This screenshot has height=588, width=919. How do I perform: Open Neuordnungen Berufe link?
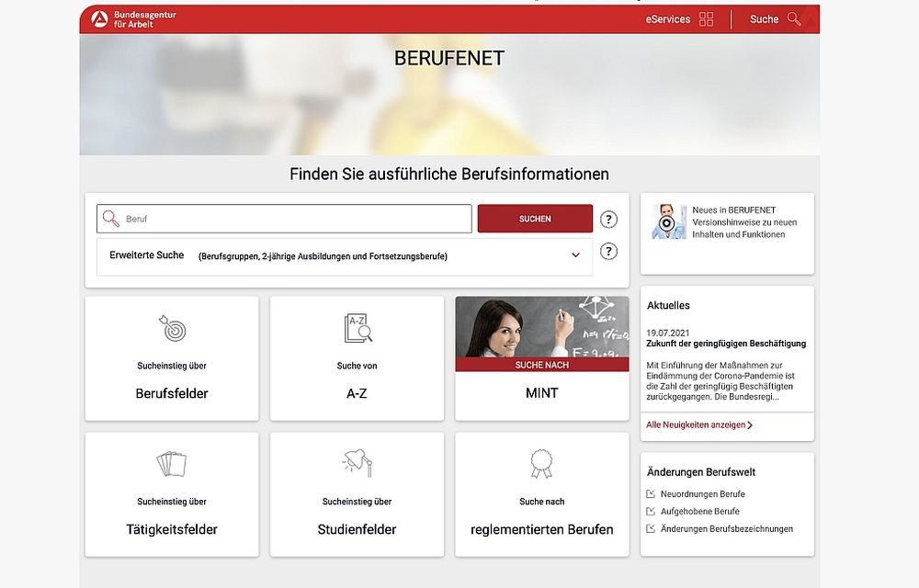(702, 494)
